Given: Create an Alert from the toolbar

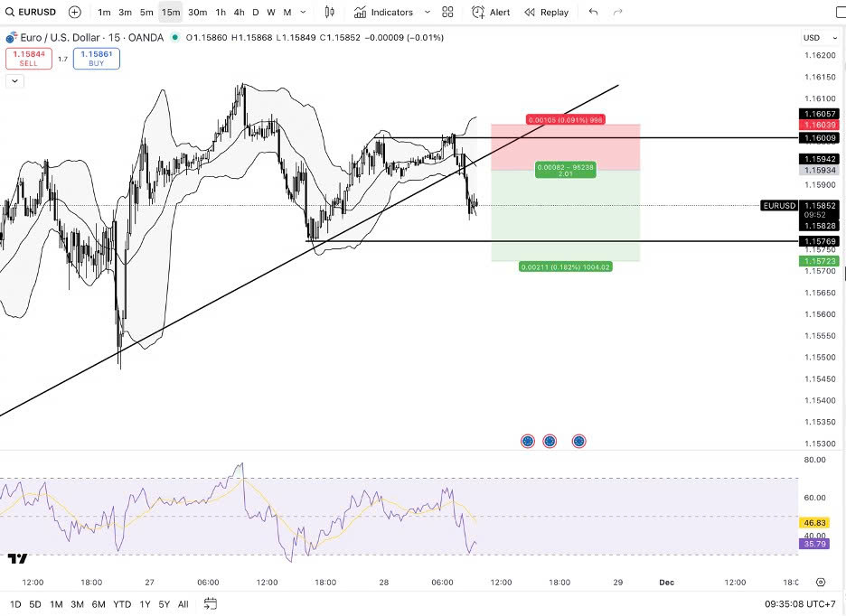Looking at the screenshot, I should click(491, 13).
